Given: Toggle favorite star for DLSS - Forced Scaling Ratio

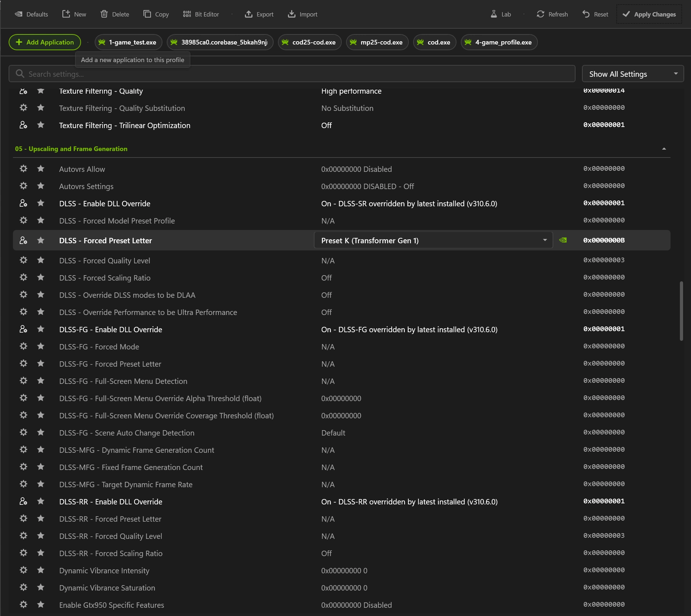Looking at the screenshot, I should tap(41, 277).
